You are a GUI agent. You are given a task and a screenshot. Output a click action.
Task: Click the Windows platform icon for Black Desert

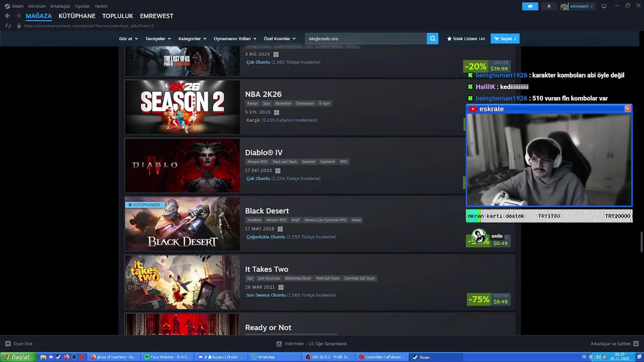coord(280,229)
